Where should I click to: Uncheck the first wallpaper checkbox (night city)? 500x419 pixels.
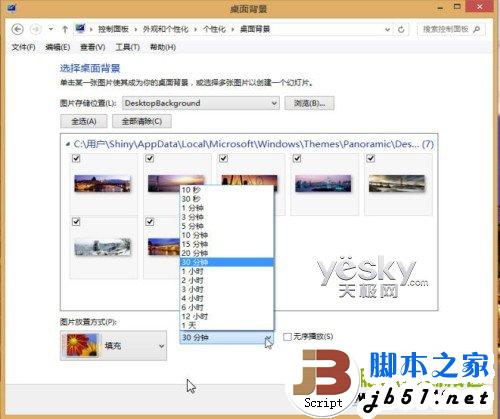pyautogui.click(x=76, y=158)
